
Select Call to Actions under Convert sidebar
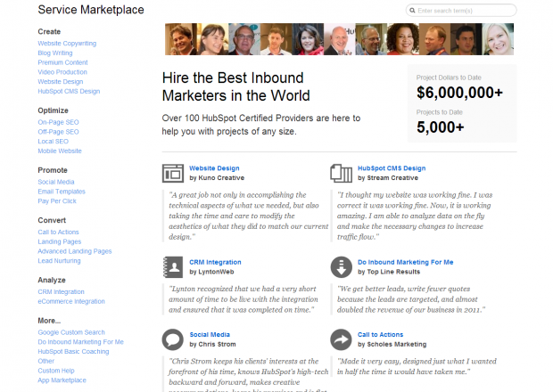click(x=58, y=233)
